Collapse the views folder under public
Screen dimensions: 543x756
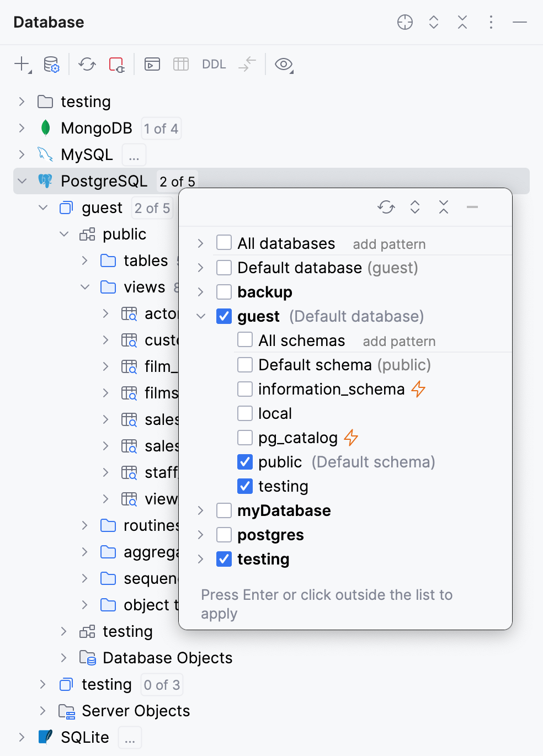pyautogui.click(x=84, y=287)
